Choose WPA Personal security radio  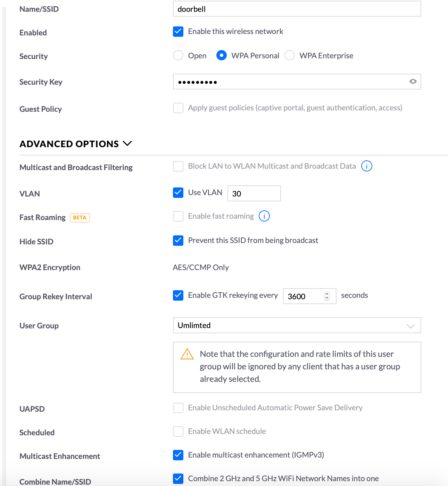[222, 55]
